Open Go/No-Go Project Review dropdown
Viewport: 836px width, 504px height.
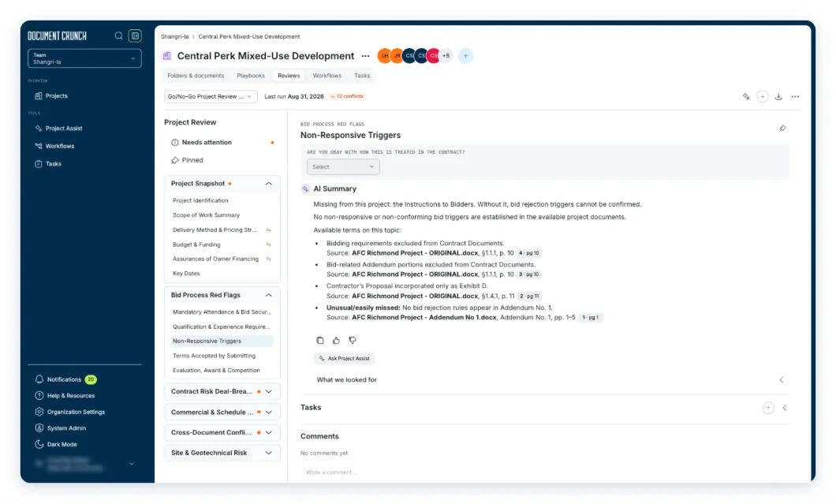[x=210, y=96]
